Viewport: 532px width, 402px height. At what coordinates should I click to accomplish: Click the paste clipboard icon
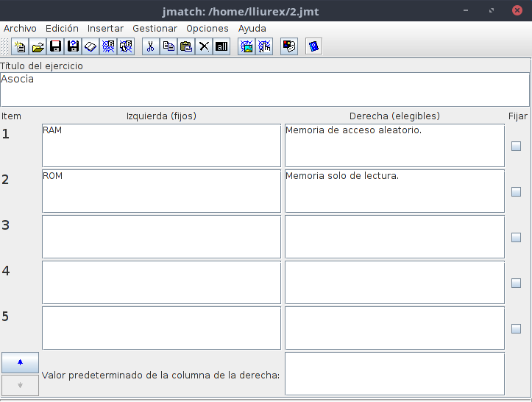[186, 46]
